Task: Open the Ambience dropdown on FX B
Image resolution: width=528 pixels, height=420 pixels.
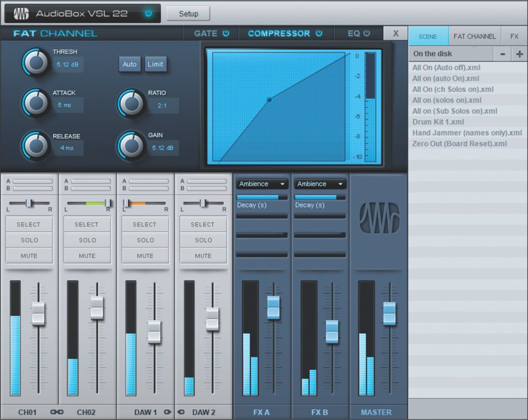Action: 319,184
